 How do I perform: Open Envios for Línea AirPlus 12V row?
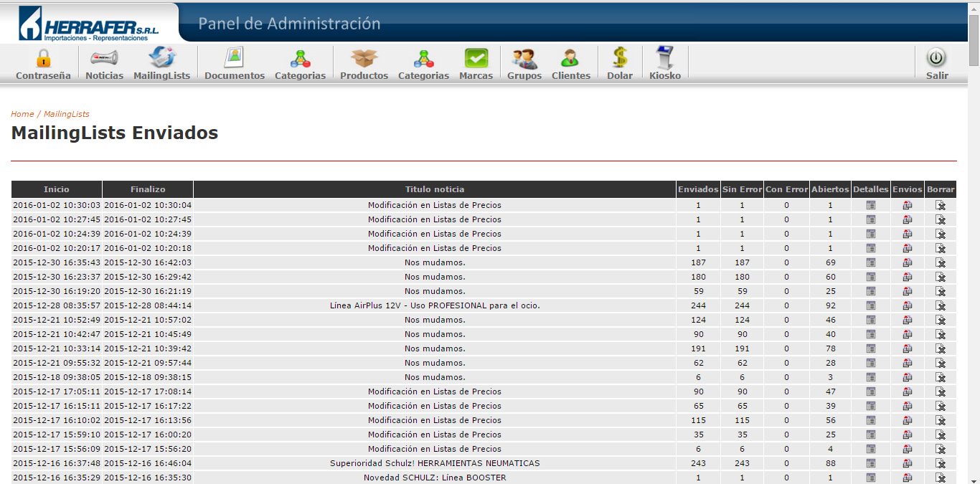[908, 305]
